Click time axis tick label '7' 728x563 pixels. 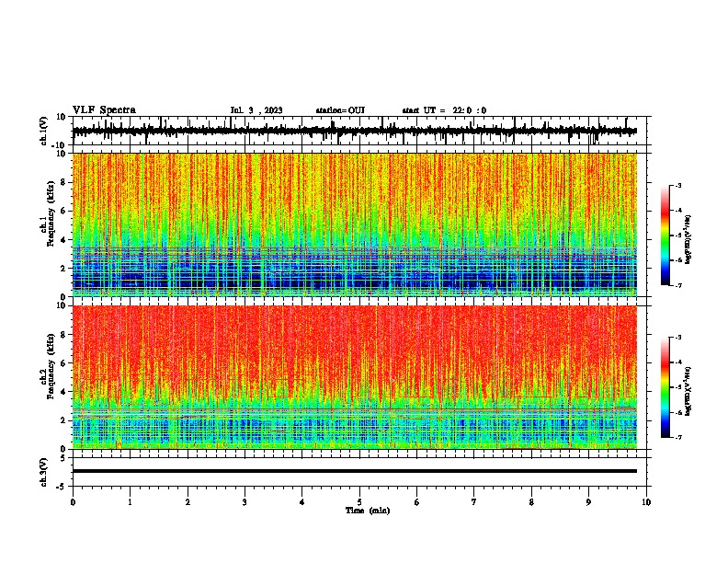(474, 502)
